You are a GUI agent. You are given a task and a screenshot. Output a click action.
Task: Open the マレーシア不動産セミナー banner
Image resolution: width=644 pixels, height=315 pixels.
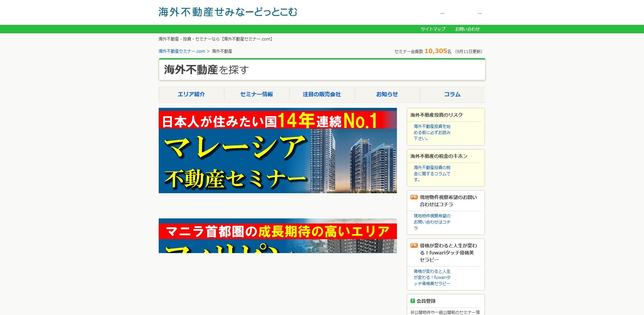coord(278,151)
